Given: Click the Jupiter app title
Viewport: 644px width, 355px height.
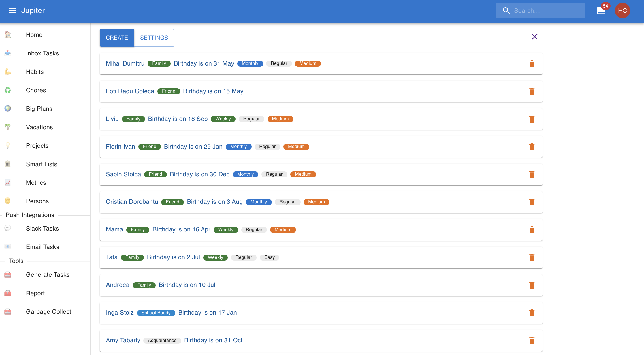Looking at the screenshot, I should tap(33, 11).
